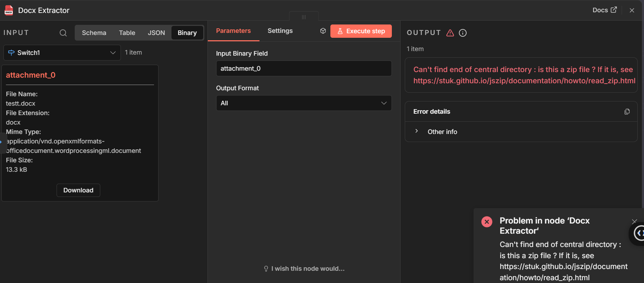Open the Switch1 input node dropdown
The height and width of the screenshot is (283, 644).
[x=62, y=53]
